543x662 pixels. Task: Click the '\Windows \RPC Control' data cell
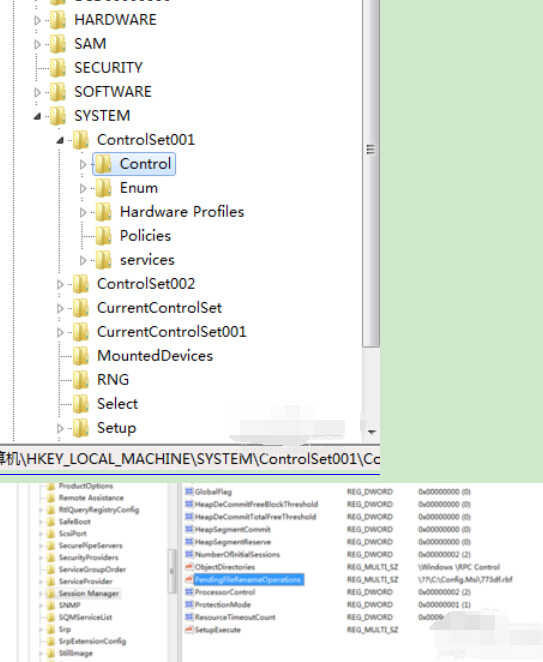[x=459, y=567]
